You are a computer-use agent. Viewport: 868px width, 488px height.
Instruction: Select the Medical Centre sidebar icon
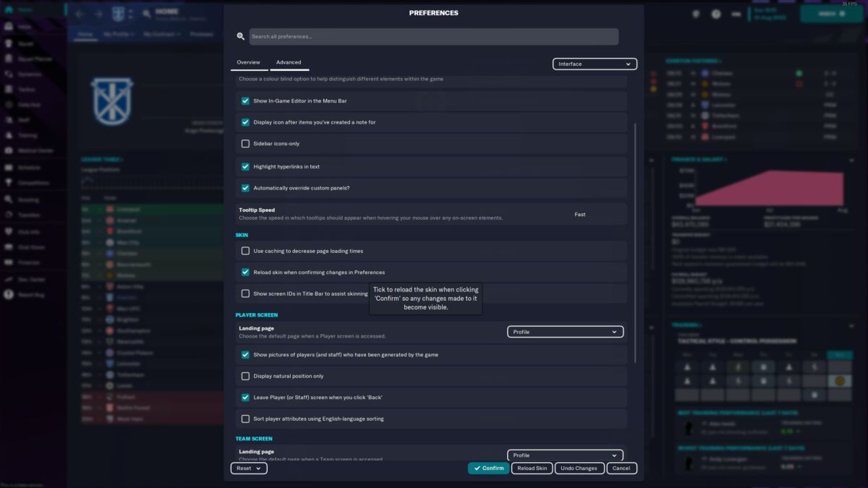[8, 150]
